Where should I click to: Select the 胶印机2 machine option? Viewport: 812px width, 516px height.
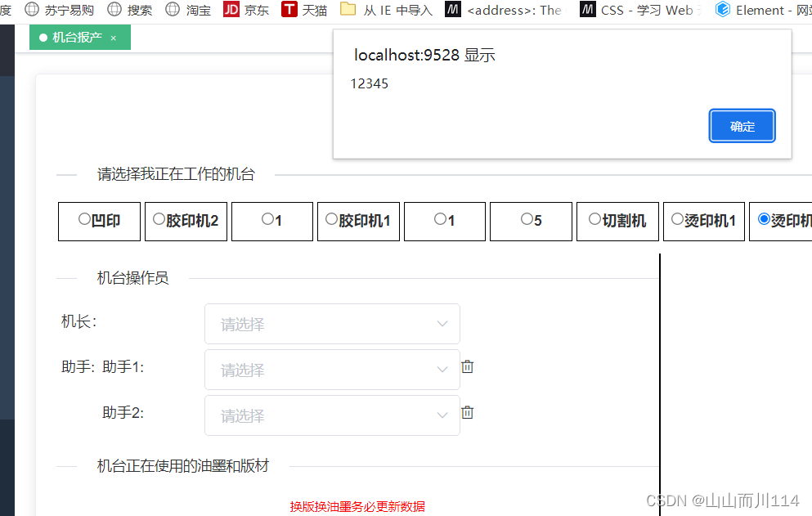(x=158, y=218)
